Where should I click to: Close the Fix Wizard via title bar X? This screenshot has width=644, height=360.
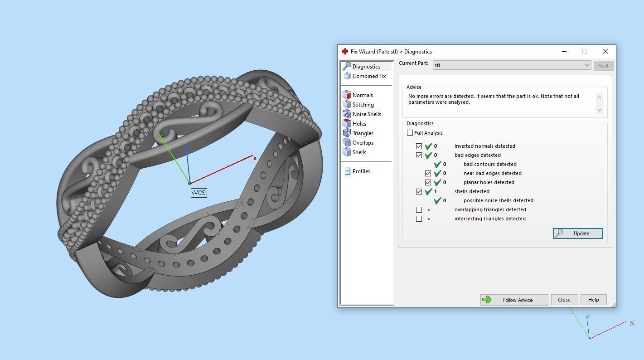click(605, 52)
